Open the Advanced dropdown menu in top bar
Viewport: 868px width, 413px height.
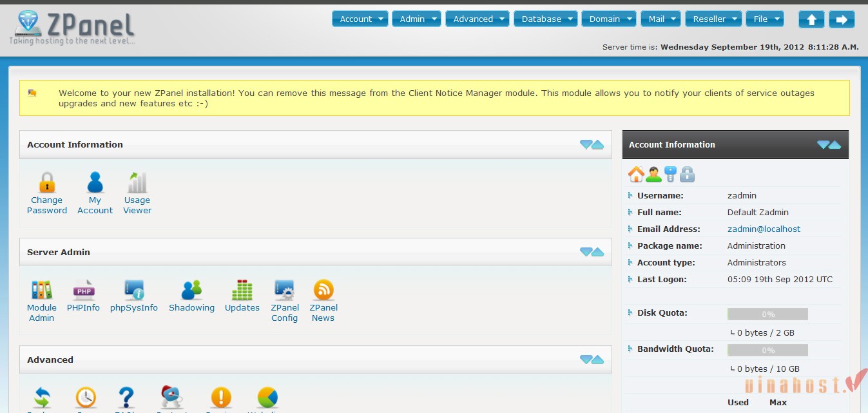[477, 19]
